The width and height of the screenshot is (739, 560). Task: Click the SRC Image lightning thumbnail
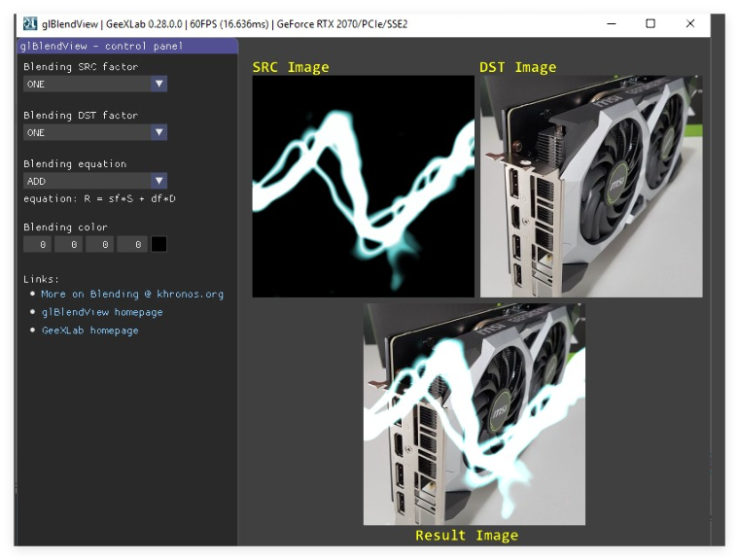(x=364, y=187)
